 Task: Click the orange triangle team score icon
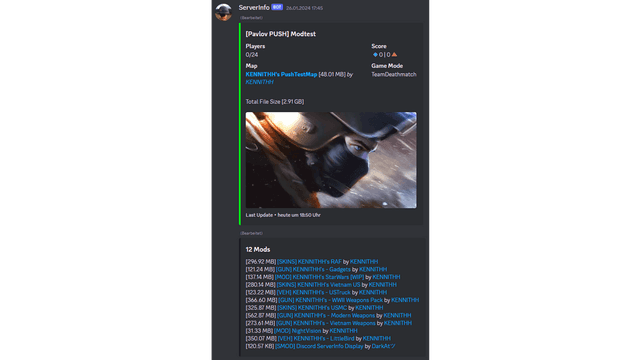tap(394, 54)
